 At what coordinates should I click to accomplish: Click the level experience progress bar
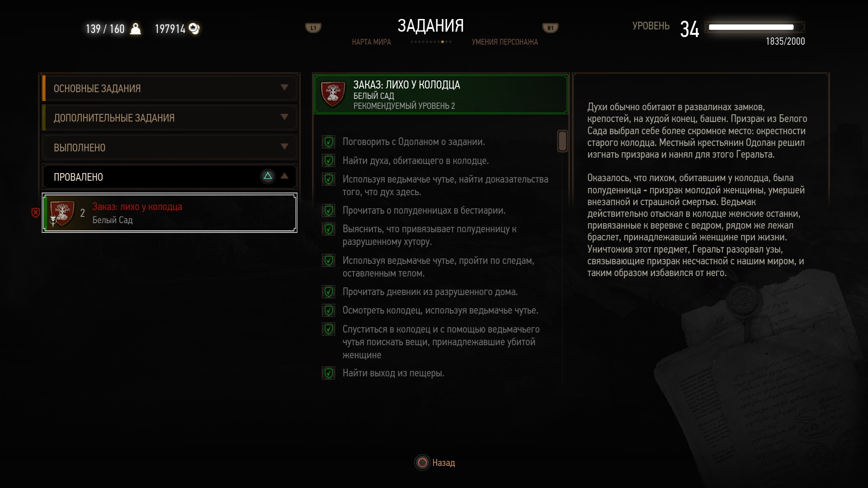coord(754,27)
